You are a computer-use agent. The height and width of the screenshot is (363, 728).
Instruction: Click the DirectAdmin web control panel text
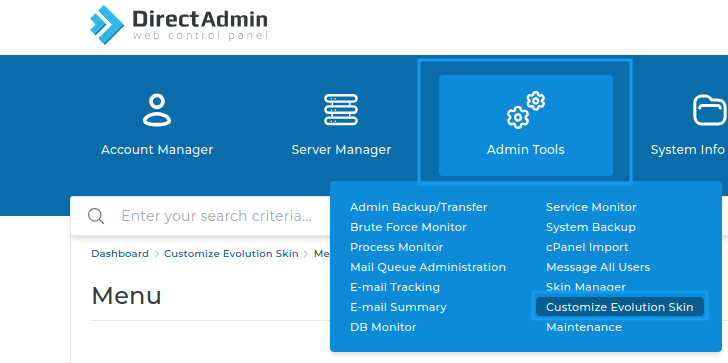(x=200, y=25)
